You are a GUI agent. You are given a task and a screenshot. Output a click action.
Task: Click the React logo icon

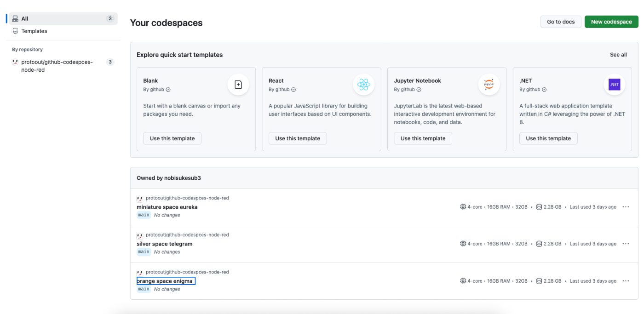tap(363, 85)
